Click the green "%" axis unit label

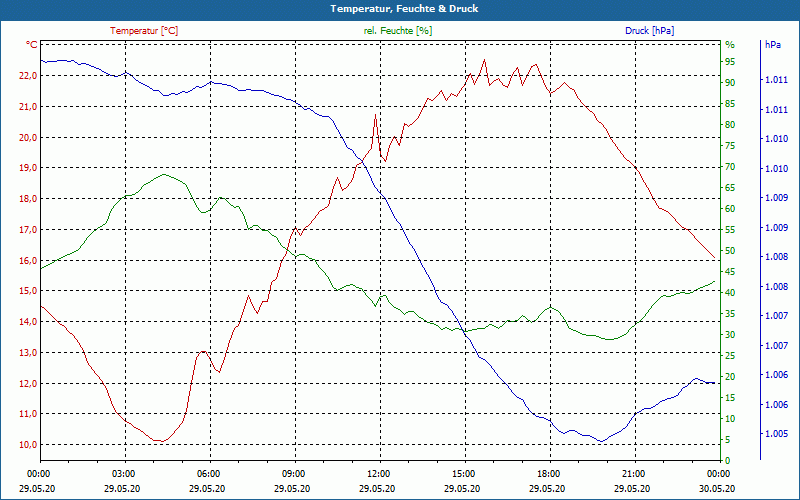(x=730, y=45)
